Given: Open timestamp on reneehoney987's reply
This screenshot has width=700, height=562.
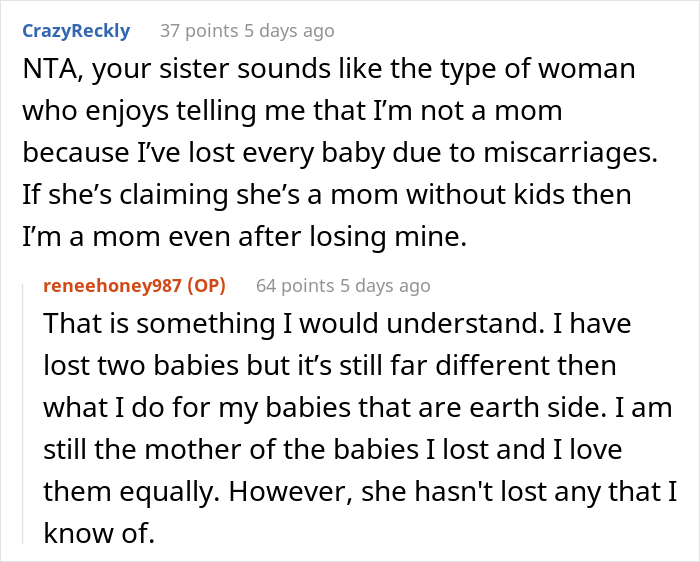Looking at the screenshot, I should tap(386, 285).
